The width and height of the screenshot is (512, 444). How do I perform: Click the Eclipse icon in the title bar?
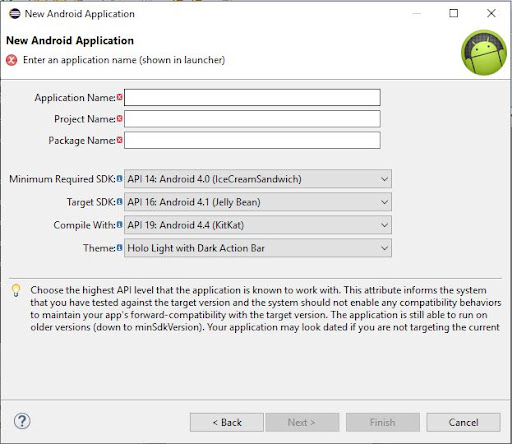15,14
